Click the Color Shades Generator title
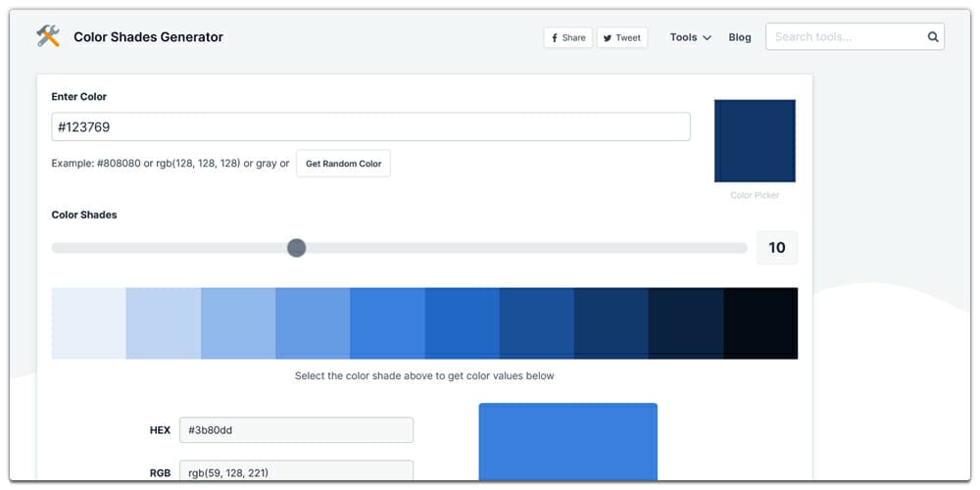 coord(148,37)
